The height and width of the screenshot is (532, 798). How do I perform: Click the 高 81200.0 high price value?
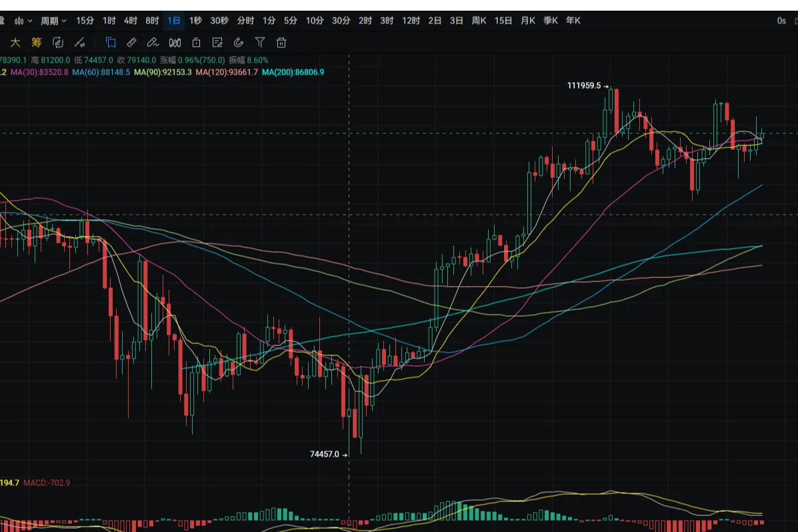51,60
